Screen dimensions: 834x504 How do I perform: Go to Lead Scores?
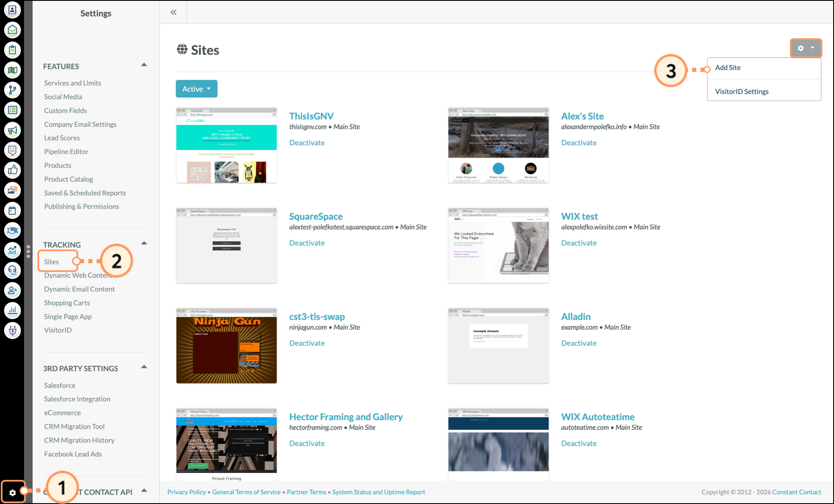[x=62, y=138]
